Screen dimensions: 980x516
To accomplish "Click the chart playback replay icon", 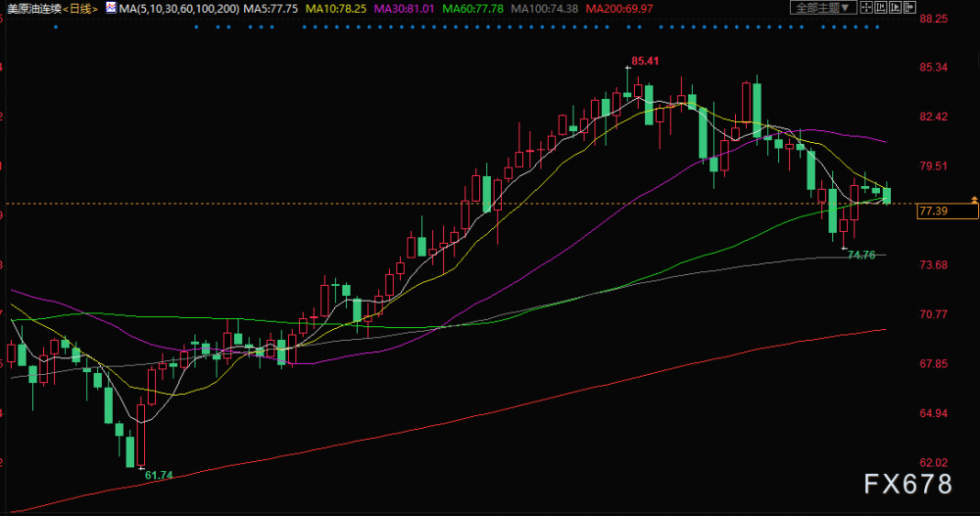I will tap(895, 8).
